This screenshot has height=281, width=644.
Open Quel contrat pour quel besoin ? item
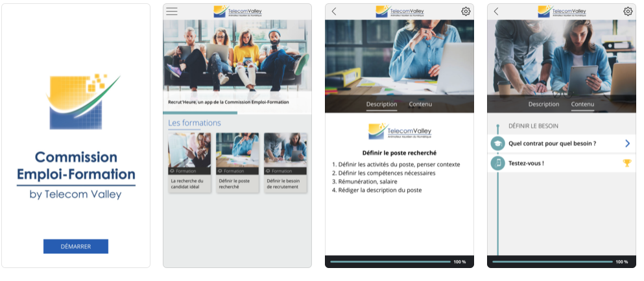coord(562,144)
